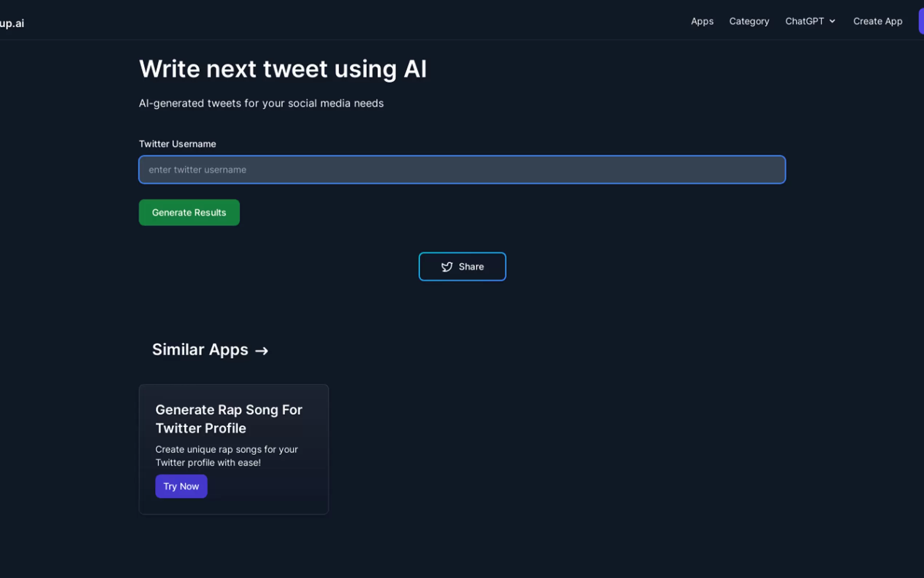924x578 pixels.
Task: Open the Similar Apps heading link
Action: click(x=200, y=350)
